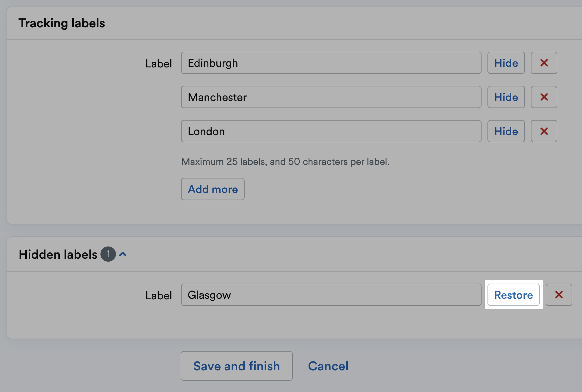Focus the Edinburgh label input field

331,63
